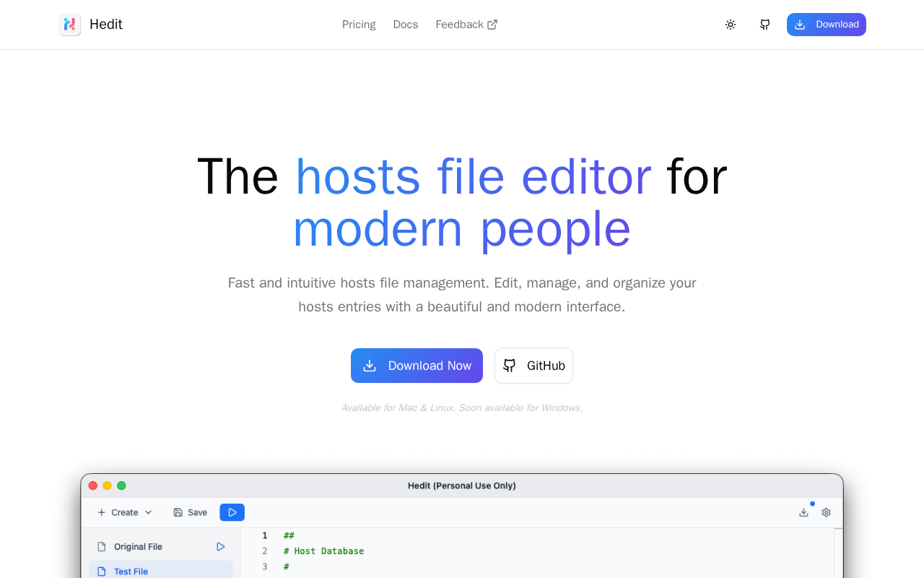Image resolution: width=924 pixels, height=578 pixels.
Task: Click the 'modern people' gradient heading text
Action: [x=462, y=229]
